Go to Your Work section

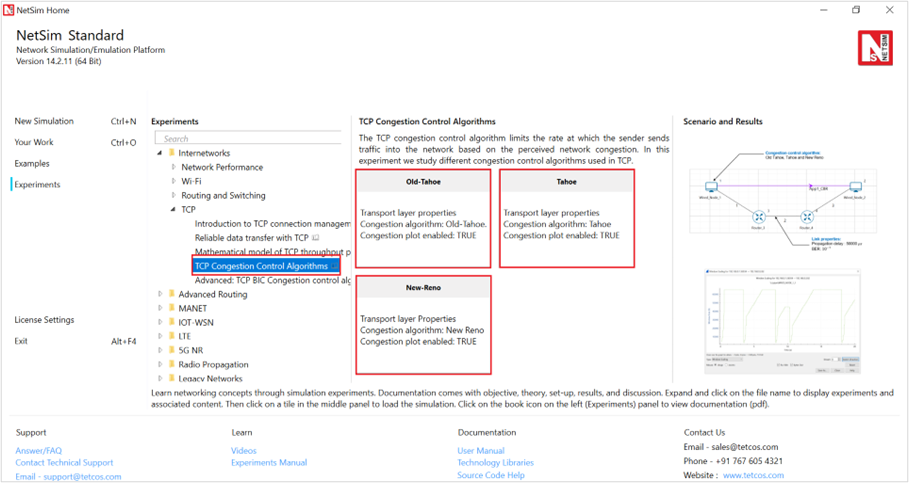pyautogui.click(x=35, y=142)
